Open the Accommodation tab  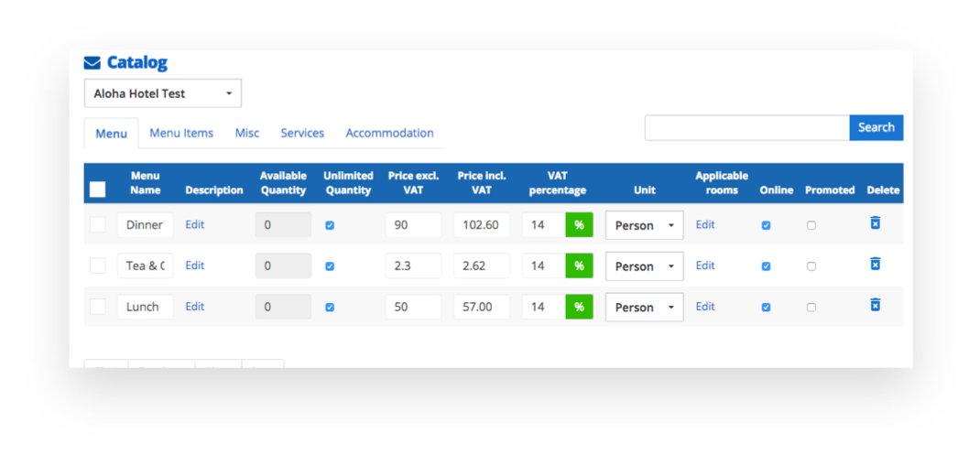click(389, 133)
